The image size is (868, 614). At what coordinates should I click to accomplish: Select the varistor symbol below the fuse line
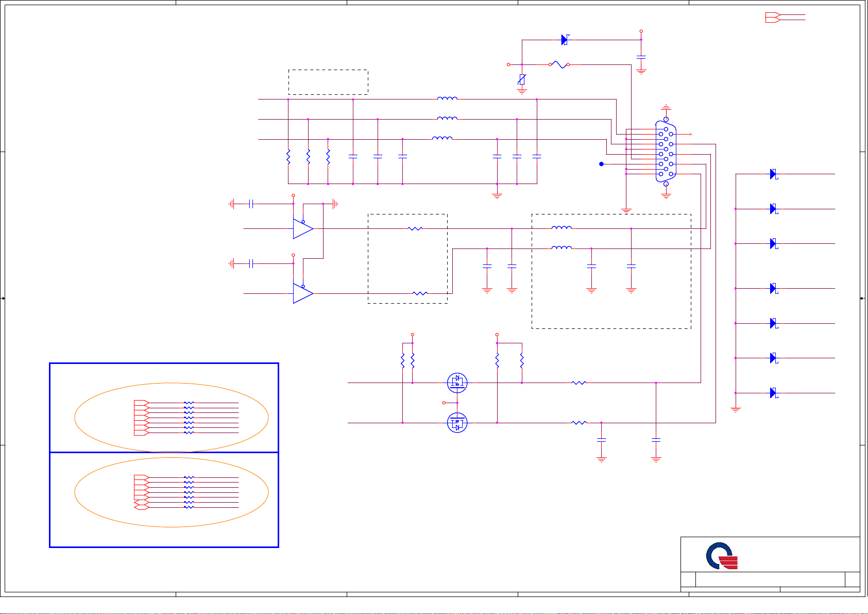tap(522, 79)
